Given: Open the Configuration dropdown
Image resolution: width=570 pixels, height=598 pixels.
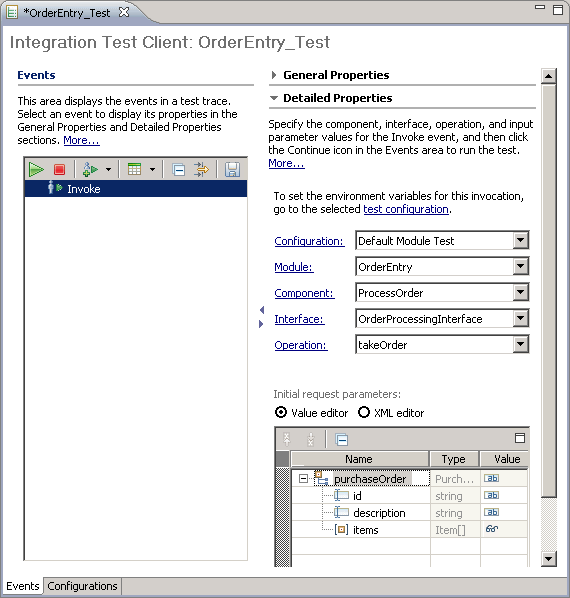Looking at the screenshot, I should pyautogui.click(x=520, y=241).
